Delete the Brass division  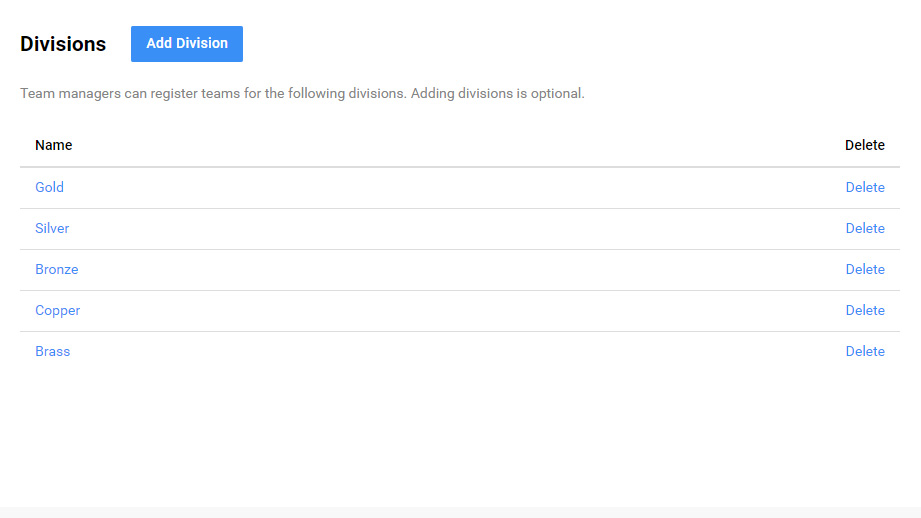pyautogui.click(x=865, y=351)
